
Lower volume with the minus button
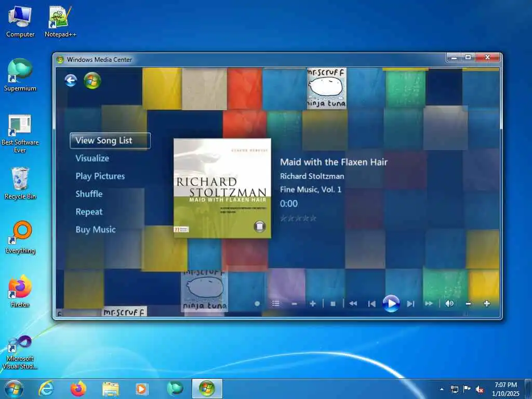[468, 303]
